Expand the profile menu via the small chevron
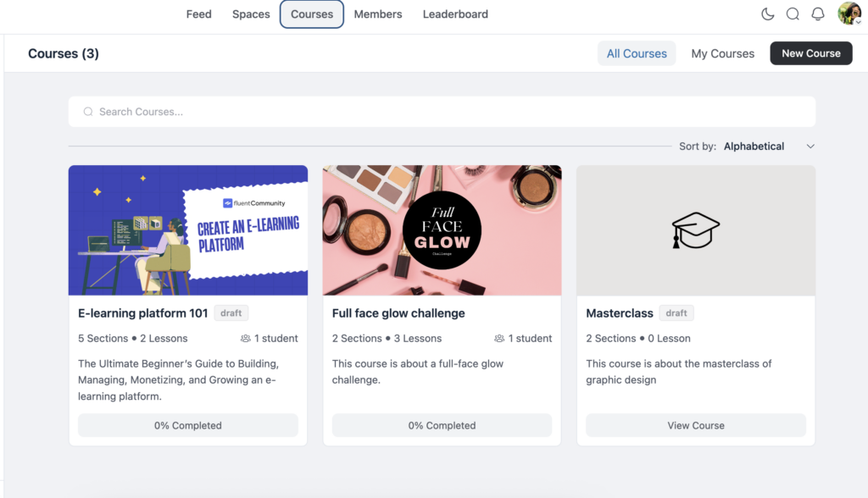 click(859, 21)
